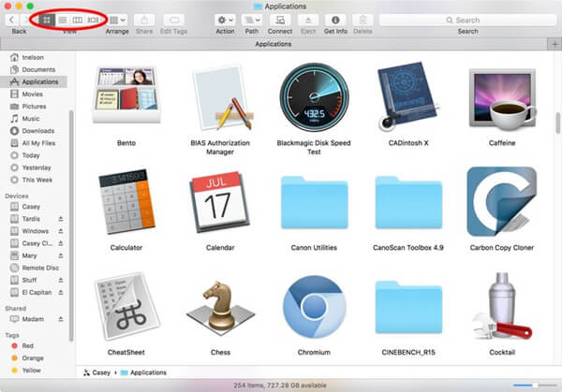562x392 pixels.
Task: Add a new tab with plus button
Action: (x=555, y=44)
